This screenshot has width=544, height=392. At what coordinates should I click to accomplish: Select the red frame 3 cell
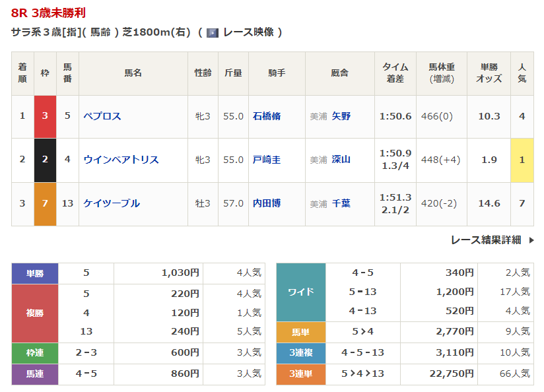pos(45,117)
